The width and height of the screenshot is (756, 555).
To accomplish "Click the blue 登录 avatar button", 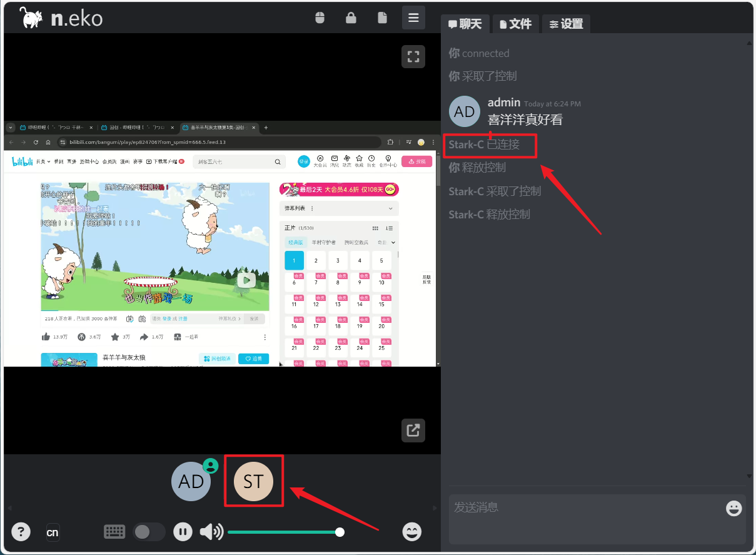I will click(304, 161).
